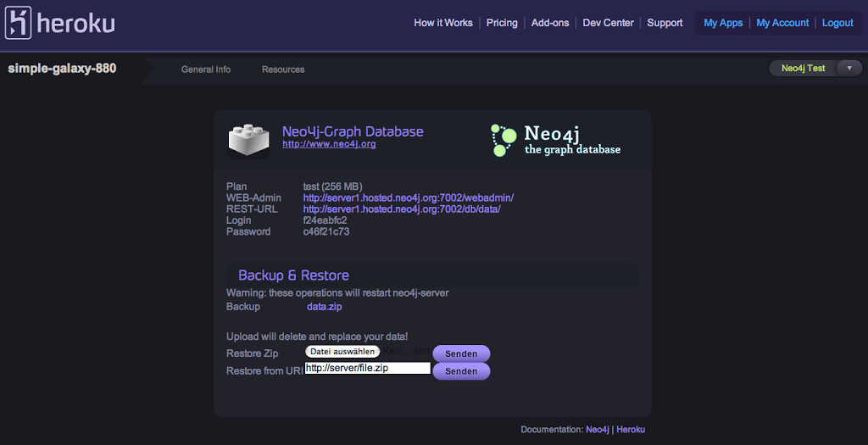Switch to the General Info tab

[x=206, y=70]
